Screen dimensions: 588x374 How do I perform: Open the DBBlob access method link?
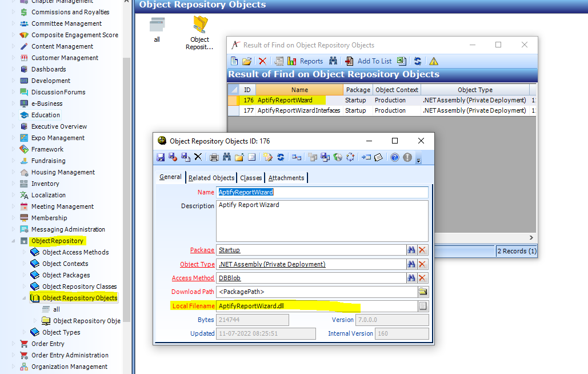click(x=230, y=278)
